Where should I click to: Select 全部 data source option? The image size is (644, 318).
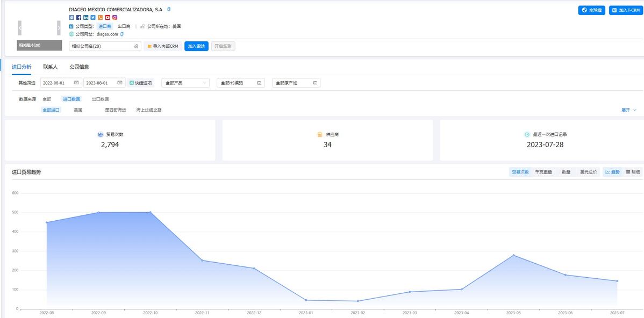point(47,99)
